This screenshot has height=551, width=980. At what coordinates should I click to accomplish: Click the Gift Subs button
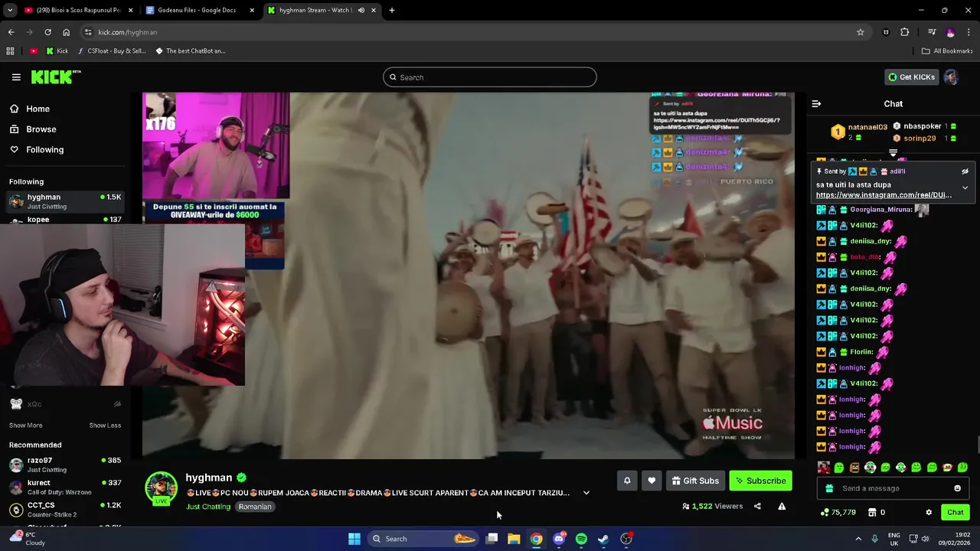(x=695, y=481)
